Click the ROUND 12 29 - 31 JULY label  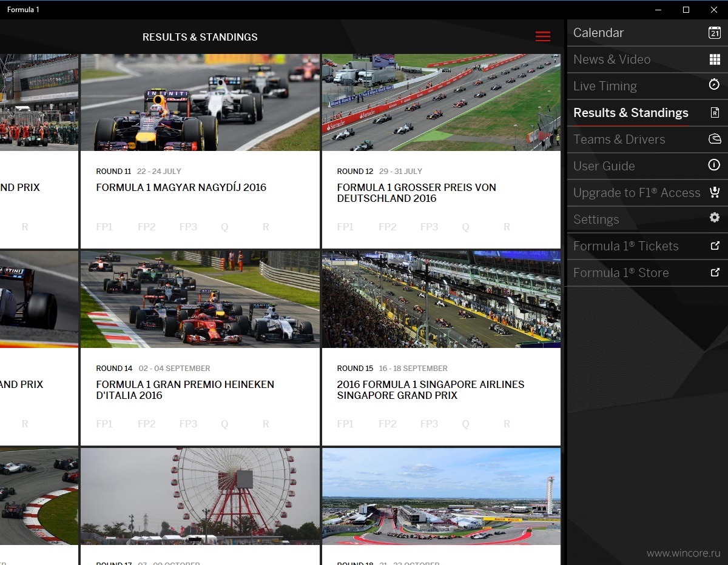click(x=380, y=171)
